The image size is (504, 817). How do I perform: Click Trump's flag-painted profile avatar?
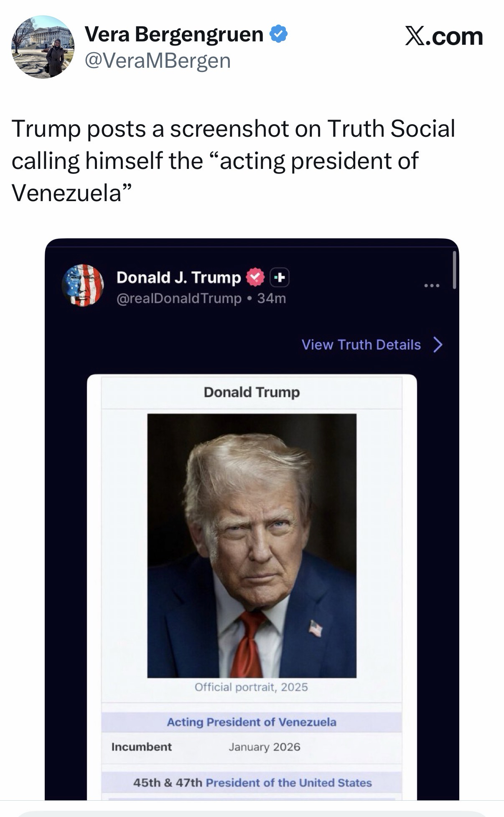coord(83,285)
